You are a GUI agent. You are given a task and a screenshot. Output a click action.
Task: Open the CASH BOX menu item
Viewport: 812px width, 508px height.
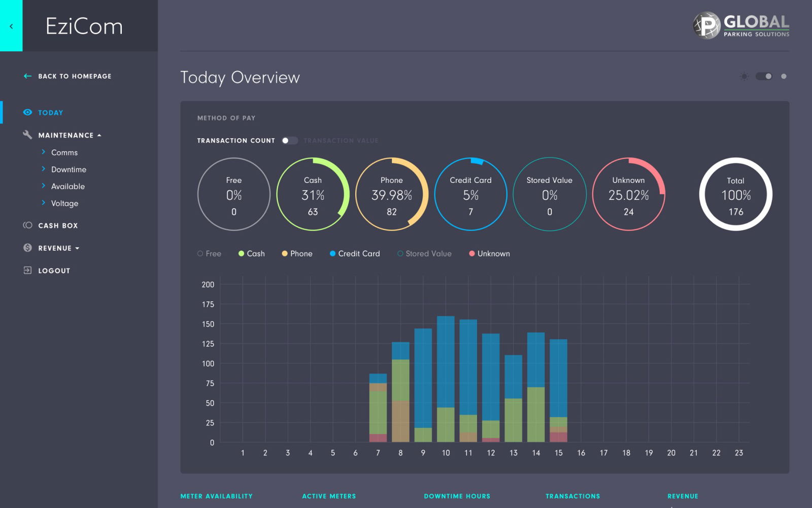(58, 226)
